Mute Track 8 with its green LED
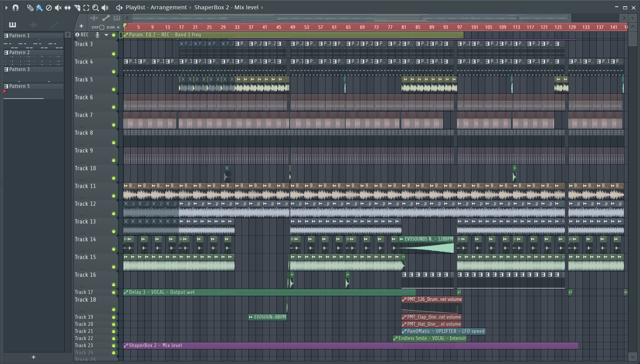The image size is (640, 364). click(x=114, y=142)
